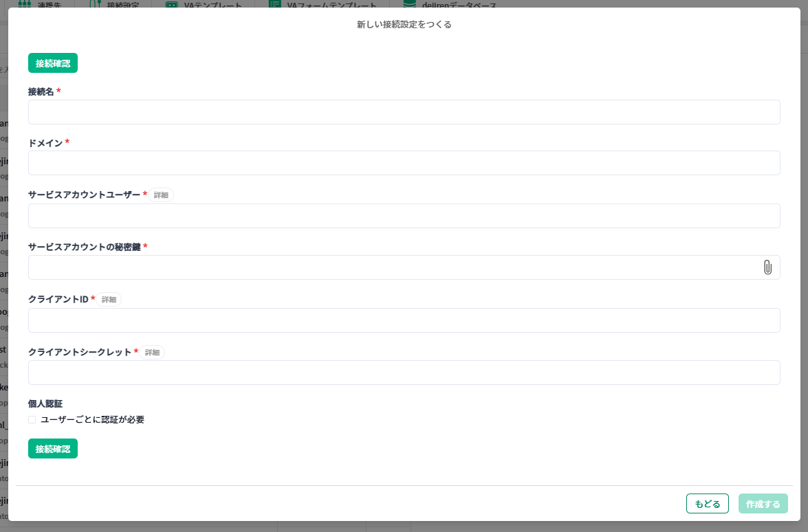Viewport: 808px width, 532px height.
Task: Enable the ユーザーごとに認証が必要 checkbox
Action: (32, 419)
